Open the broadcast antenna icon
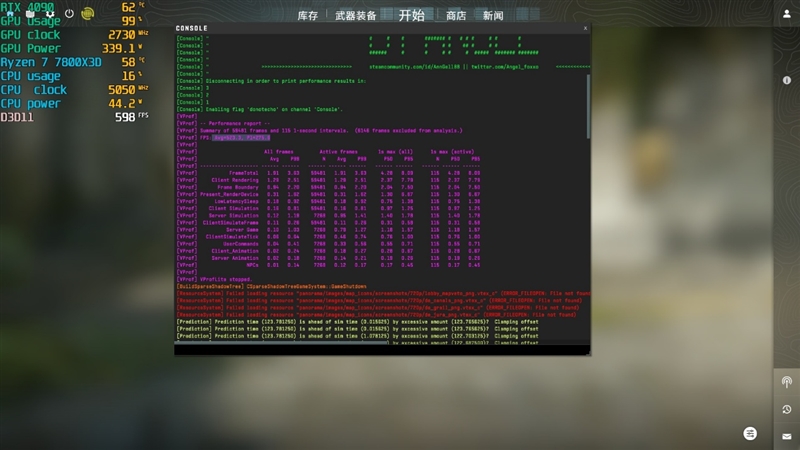This screenshot has height=450, width=800. tap(787, 382)
